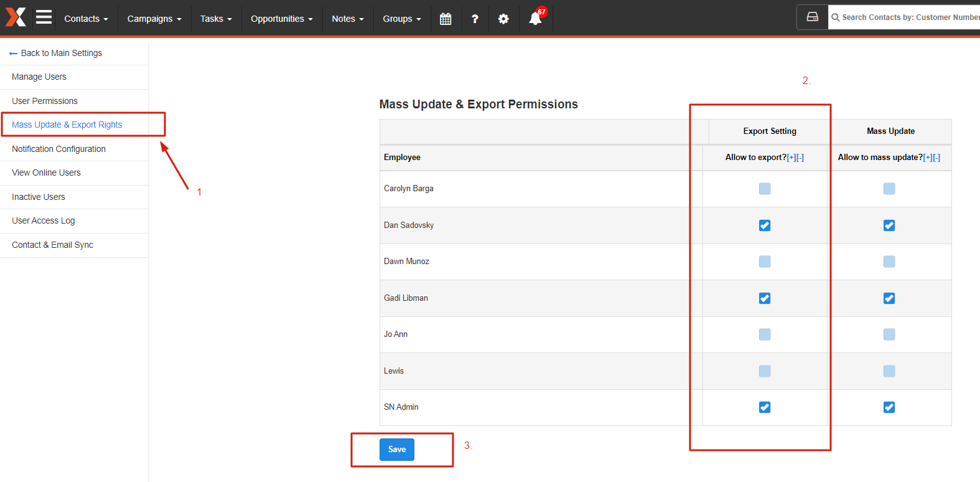Open the Opportunities dropdown
Viewport: 980px width, 482px height.
282,19
